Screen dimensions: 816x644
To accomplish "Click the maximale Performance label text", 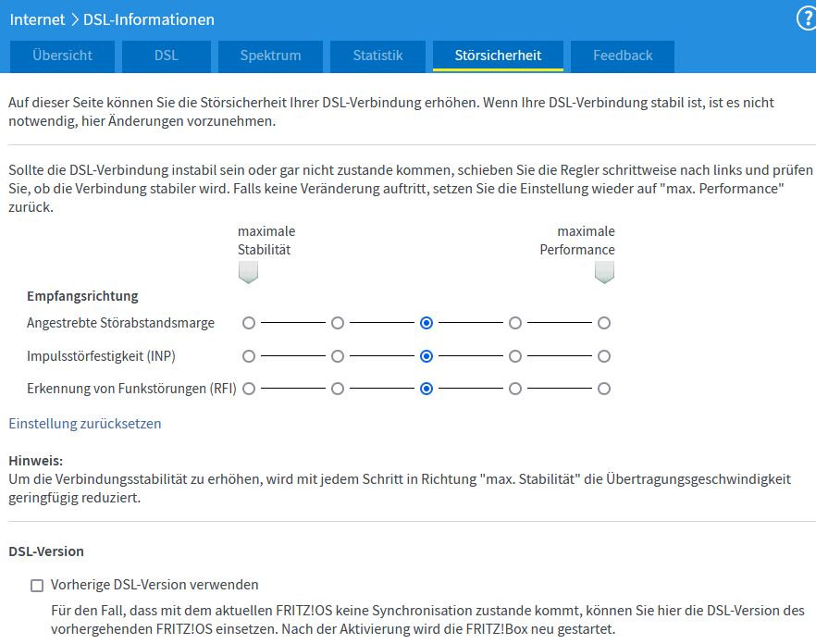I will point(577,241).
